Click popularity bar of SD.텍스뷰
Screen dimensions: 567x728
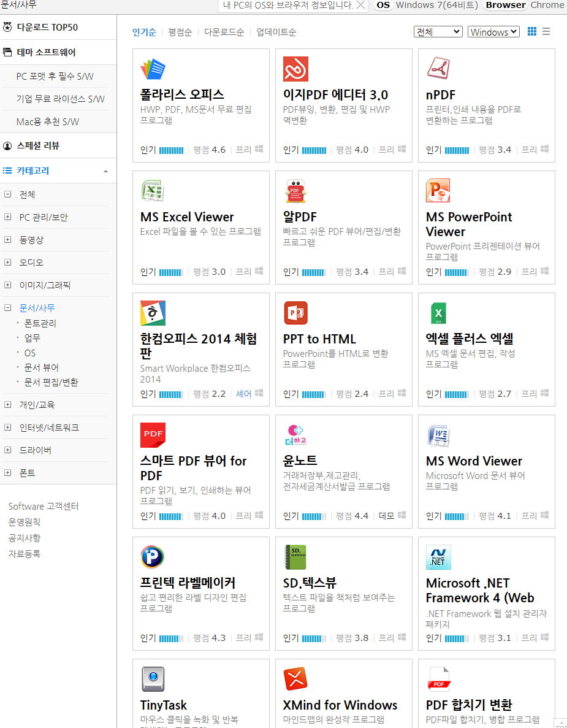[x=314, y=638]
